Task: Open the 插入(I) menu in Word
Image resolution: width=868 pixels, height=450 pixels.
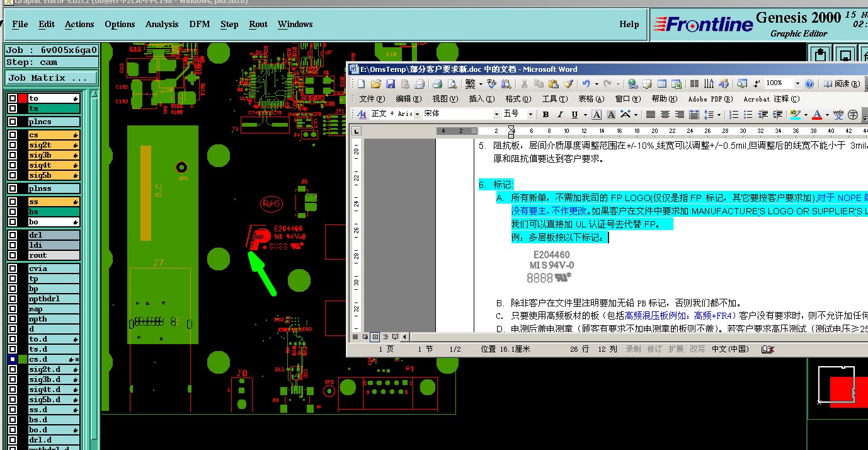Action: point(482,99)
